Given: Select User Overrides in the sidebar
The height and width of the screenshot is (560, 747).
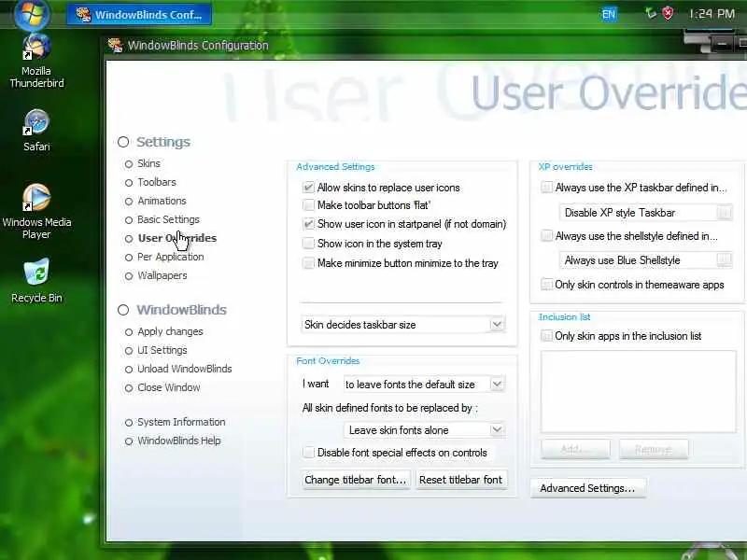Looking at the screenshot, I should coord(176,238).
